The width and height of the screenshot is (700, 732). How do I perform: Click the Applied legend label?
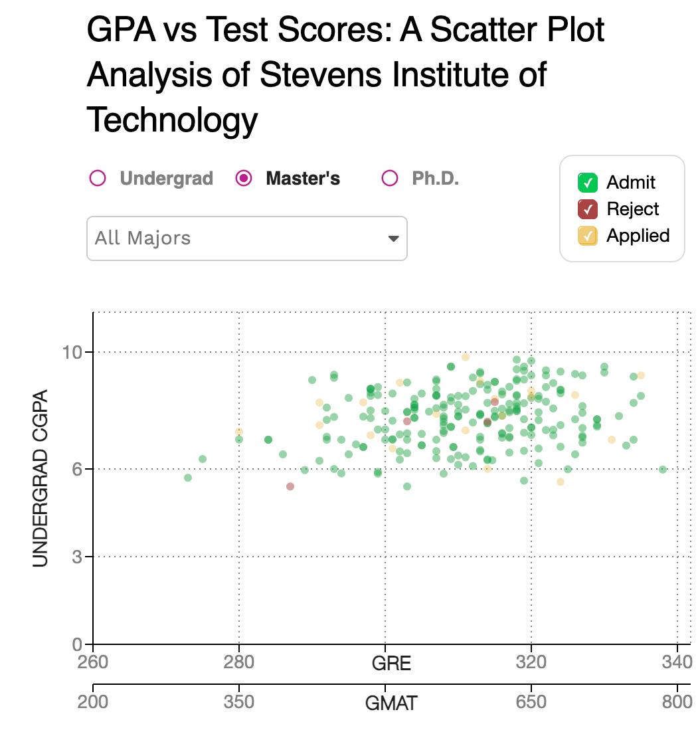(x=638, y=236)
